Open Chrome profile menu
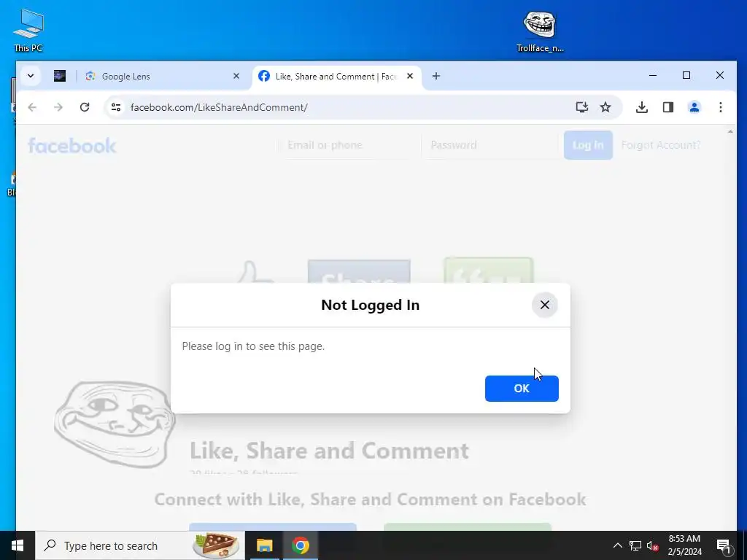Viewport: 747px width, 560px height. [694, 107]
